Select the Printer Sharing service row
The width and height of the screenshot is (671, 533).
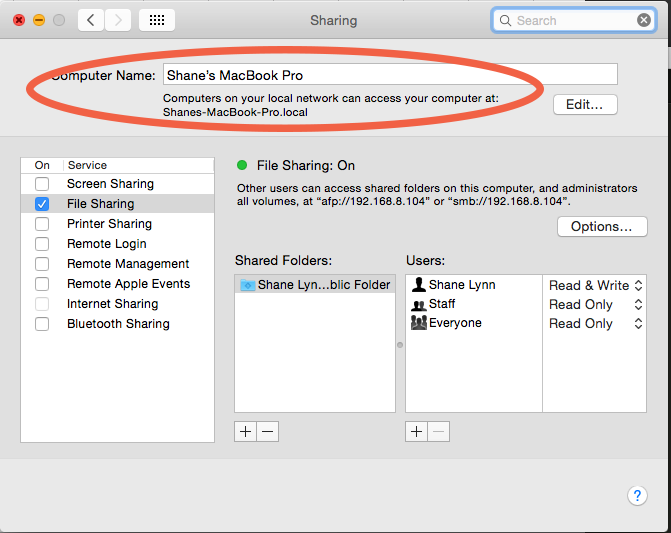click(x=117, y=224)
